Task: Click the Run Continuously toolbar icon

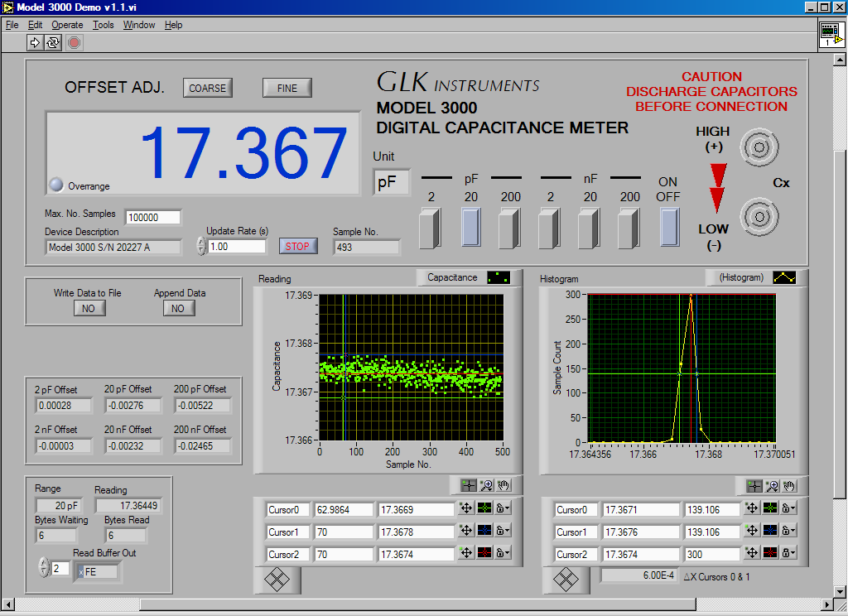Action: click(52, 42)
